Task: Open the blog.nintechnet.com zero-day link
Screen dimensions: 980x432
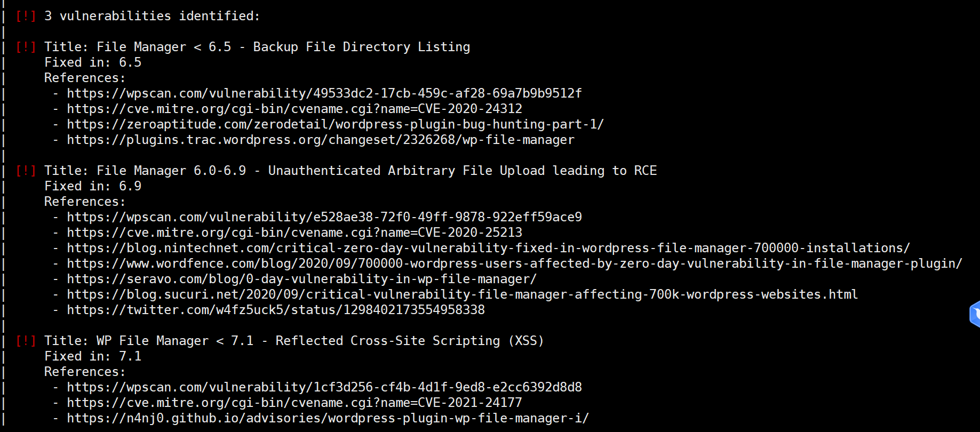Action: pos(488,248)
